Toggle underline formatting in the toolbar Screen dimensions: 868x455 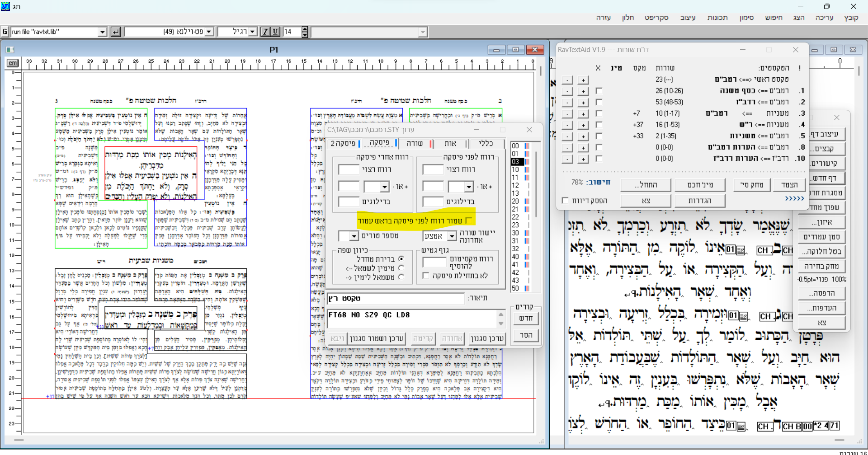click(274, 32)
